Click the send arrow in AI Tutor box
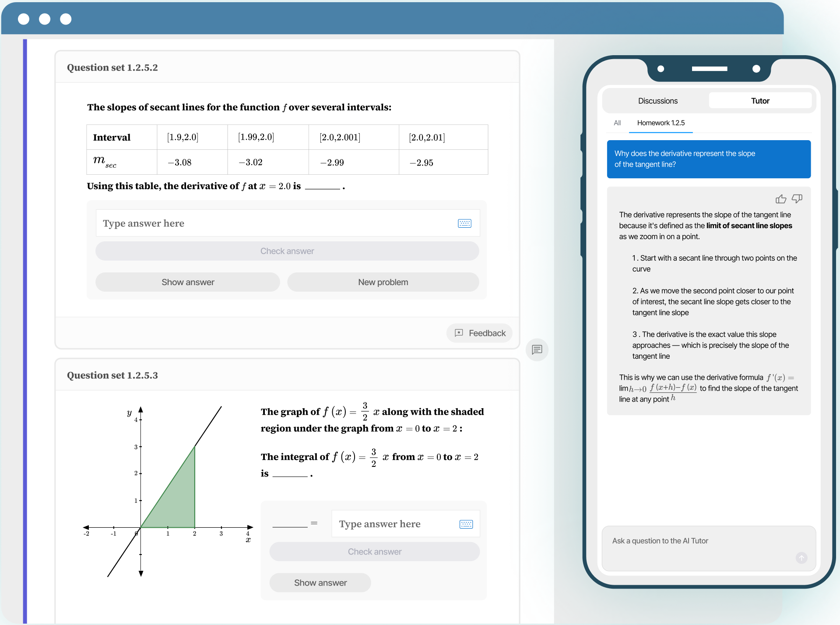840x625 pixels. [x=801, y=558]
